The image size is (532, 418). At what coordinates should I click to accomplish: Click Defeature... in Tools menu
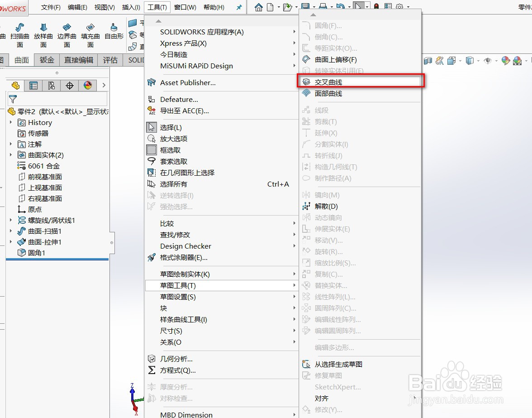(x=222, y=100)
